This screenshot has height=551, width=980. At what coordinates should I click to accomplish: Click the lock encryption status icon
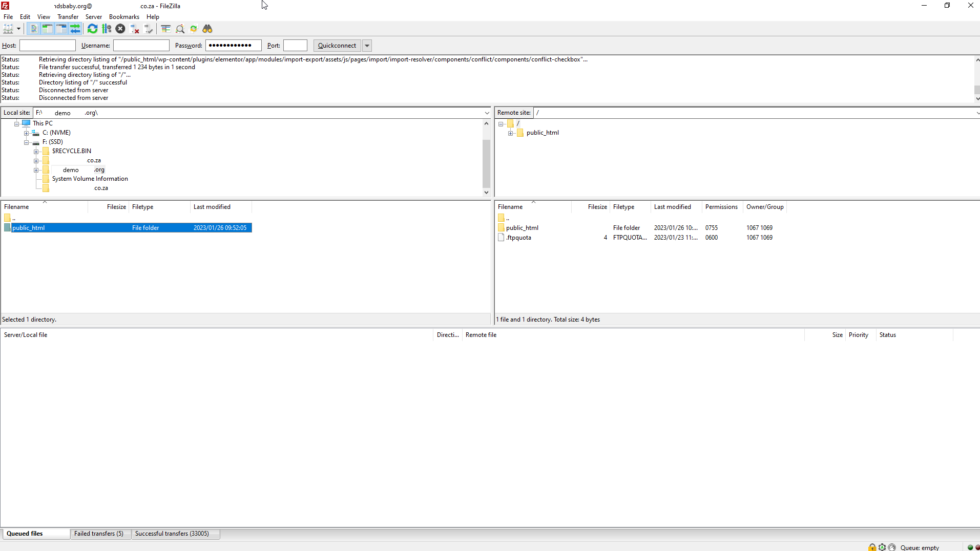click(872, 547)
